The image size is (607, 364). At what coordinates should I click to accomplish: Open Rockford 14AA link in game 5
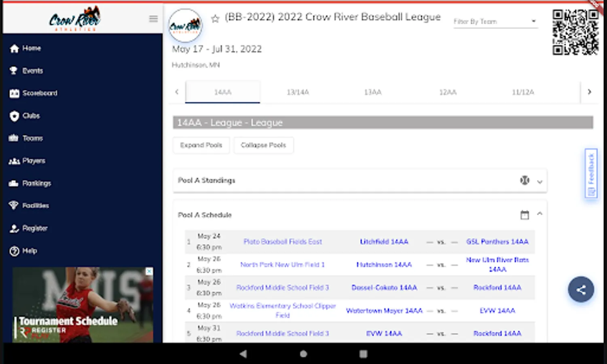tap(497, 334)
